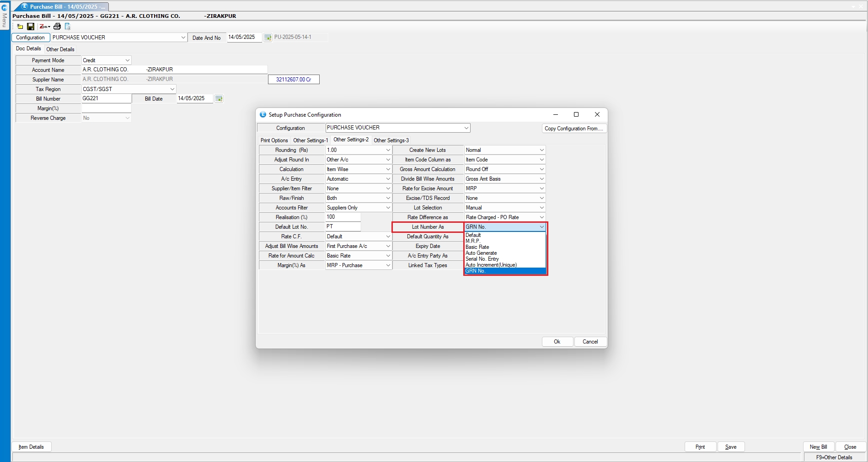This screenshot has width=868, height=462.
Task: Switch to the Other Settings-3 tab
Action: (391, 140)
